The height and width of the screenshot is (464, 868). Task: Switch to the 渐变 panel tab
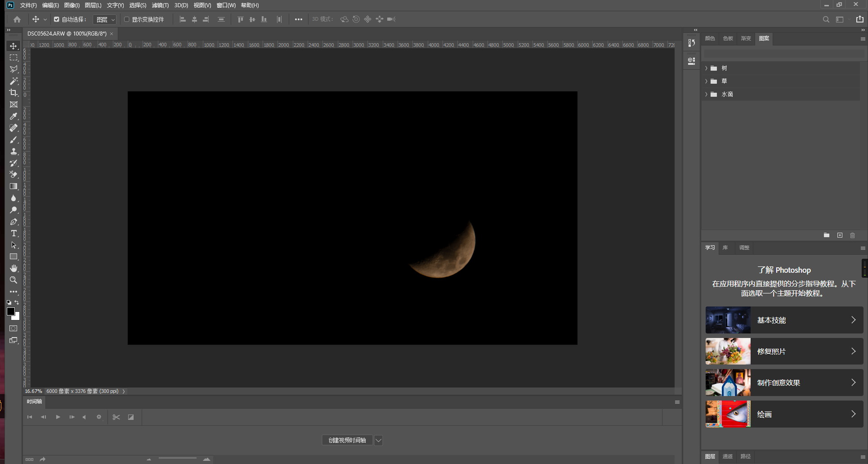pyautogui.click(x=746, y=38)
